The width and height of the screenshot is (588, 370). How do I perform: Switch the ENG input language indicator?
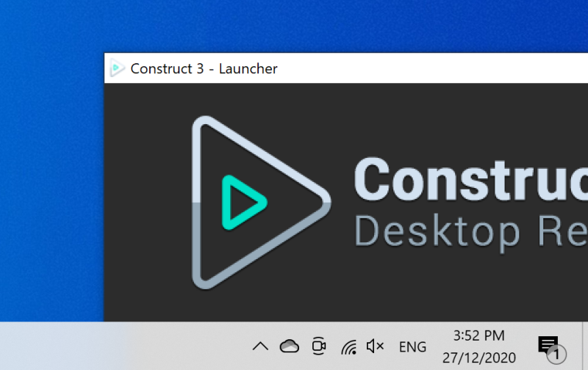pyautogui.click(x=412, y=347)
